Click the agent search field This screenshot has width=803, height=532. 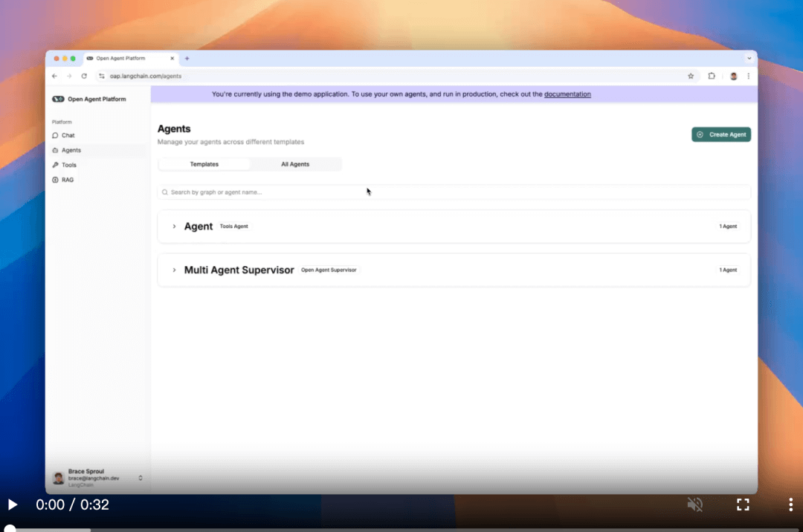[454, 192]
